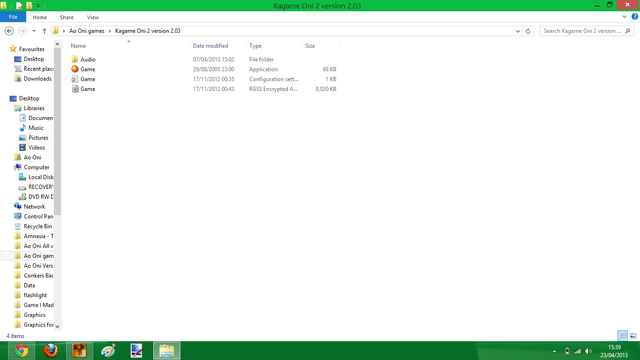Select the Data folder in sidebar
This screenshot has width=640, height=360.
tap(29, 285)
